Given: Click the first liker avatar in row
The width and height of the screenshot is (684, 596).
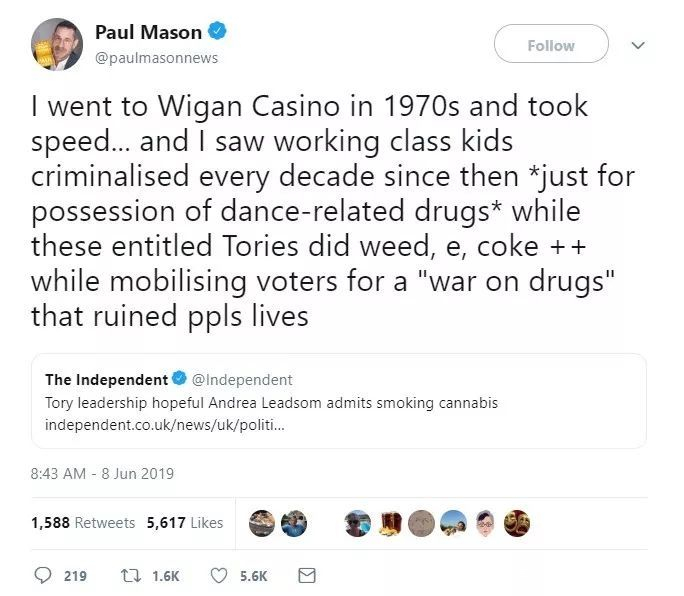Looking at the screenshot, I should 262,522.
